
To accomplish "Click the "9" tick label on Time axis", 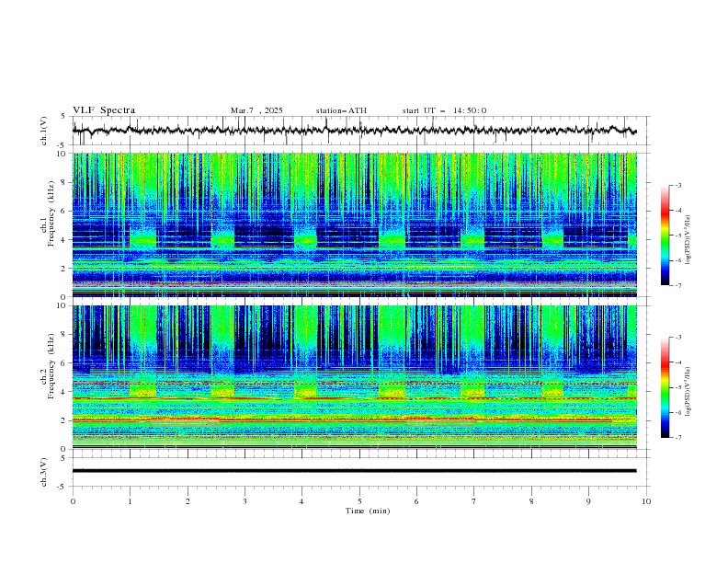I will (x=588, y=501).
